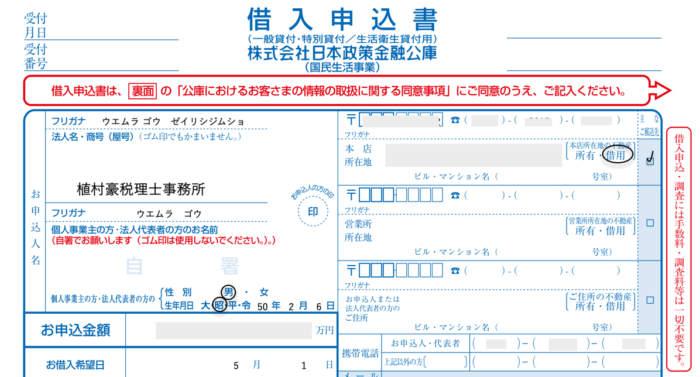Screen dimensions: 700x377
Task: Click the 法人名・商号（屋号） label
Action: click(x=92, y=137)
